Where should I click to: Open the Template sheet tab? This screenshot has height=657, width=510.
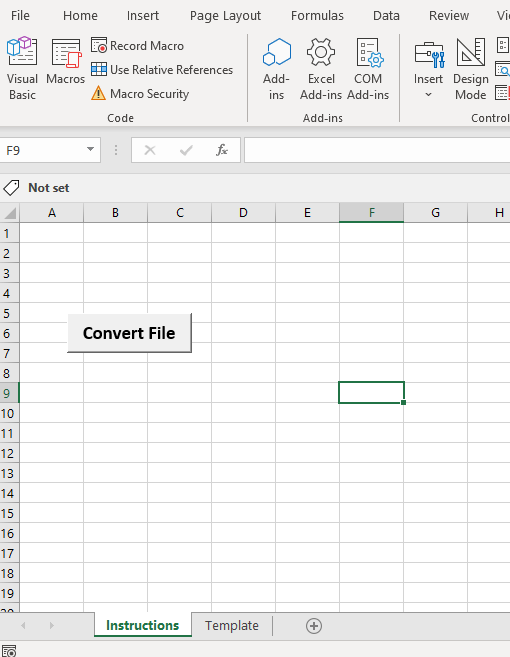[x=232, y=626]
